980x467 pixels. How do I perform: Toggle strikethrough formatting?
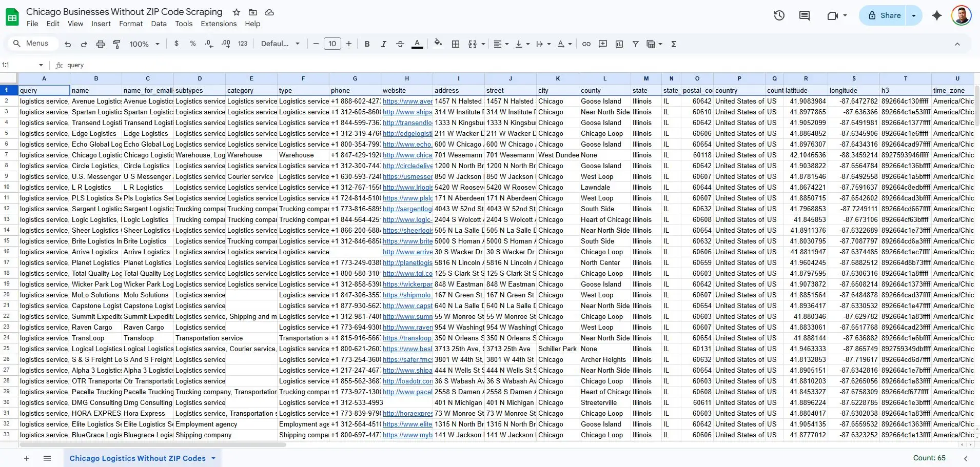400,44
